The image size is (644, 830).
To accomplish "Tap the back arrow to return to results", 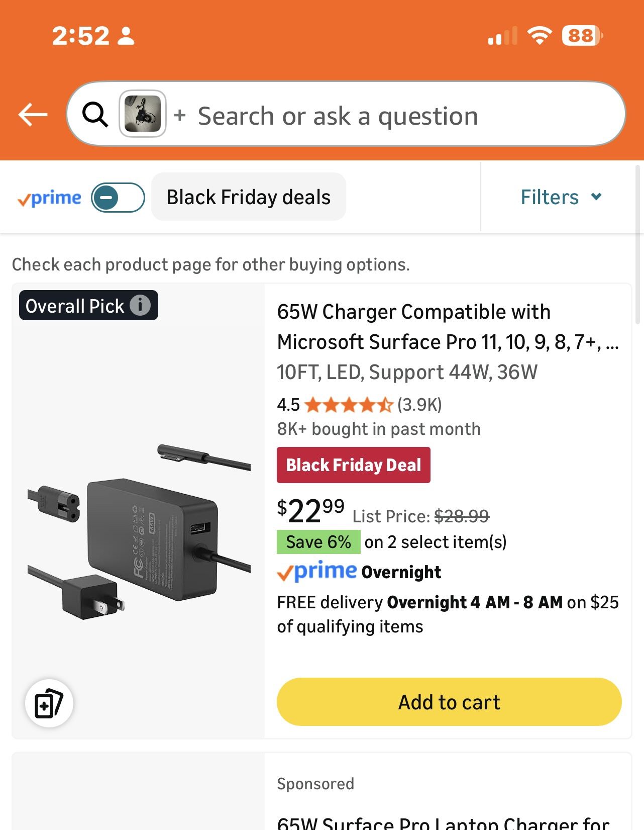I will [32, 115].
